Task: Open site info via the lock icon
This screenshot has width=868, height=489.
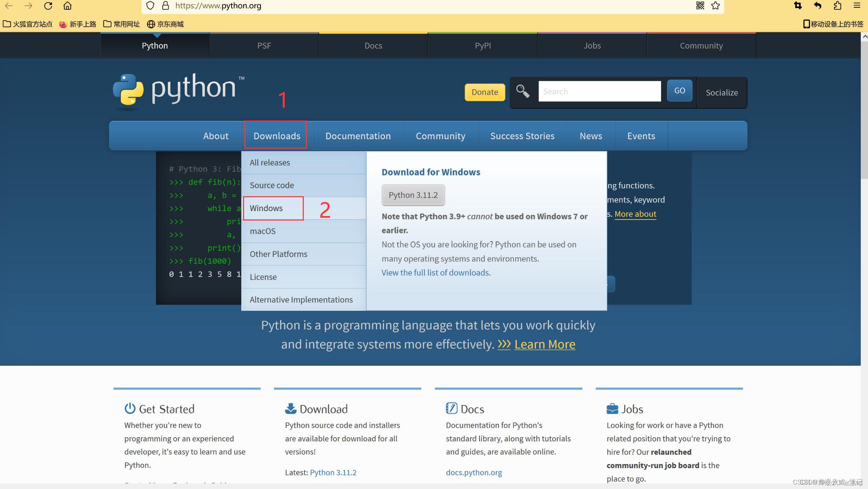Action: tap(165, 6)
